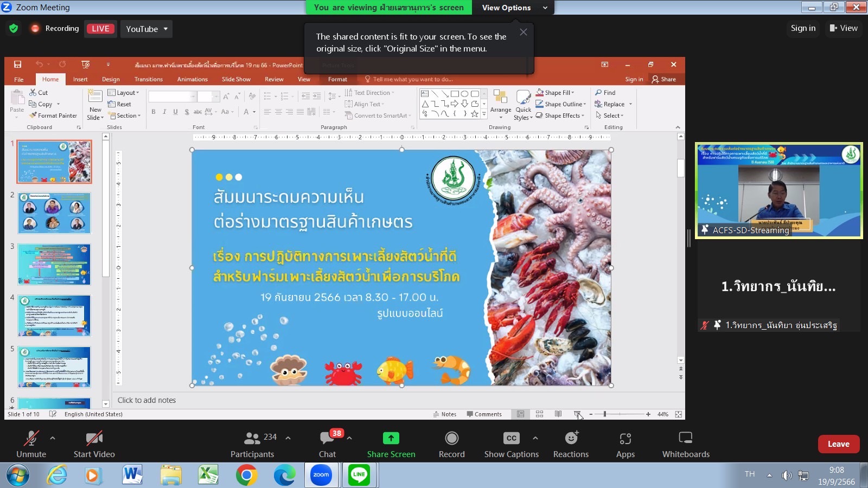The width and height of the screenshot is (868, 488).
Task: Toggle Show Captions
Action: point(512,444)
